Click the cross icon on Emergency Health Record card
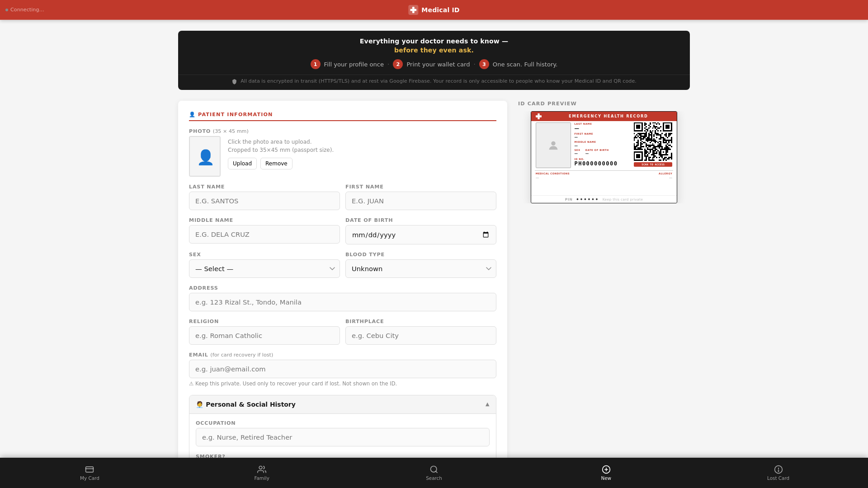The image size is (868, 488). tap(538, 116)
